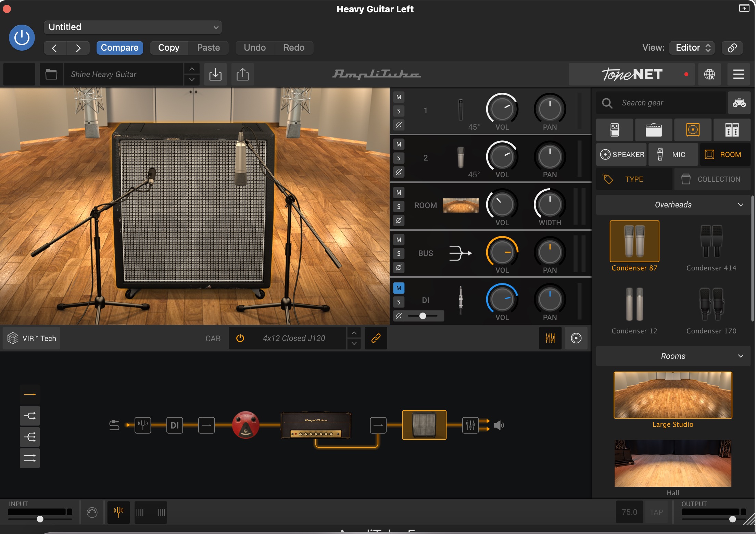This screenshot has width=756, height=534.
Task: Solo mic channel 1
Action: click(x=399, y=111)
